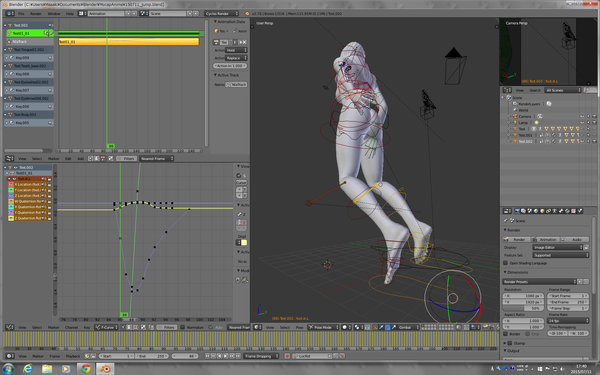The width and height of the screenshot is (600, 375).
Task: Click the Audio render button
Action: pos(574,240)
